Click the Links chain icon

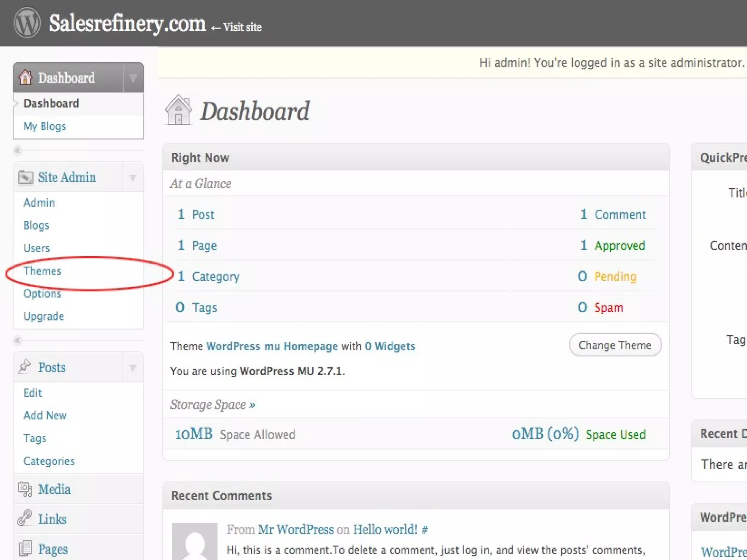(x=25, y=518)
